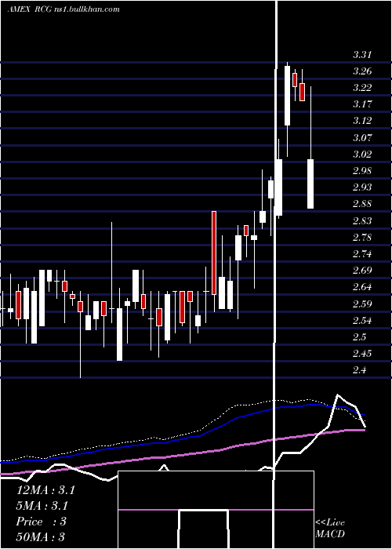This screenshot has height=549, width=392.
Task: Click the tall red candlestick reaching 2.88
Action: pos(214,253)
